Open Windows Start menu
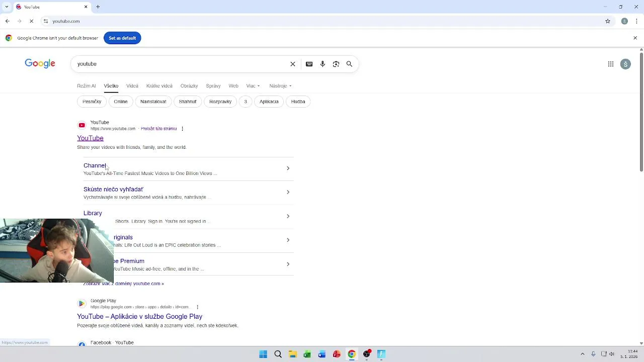Screen dimensions: 644x362 point(263,354)
